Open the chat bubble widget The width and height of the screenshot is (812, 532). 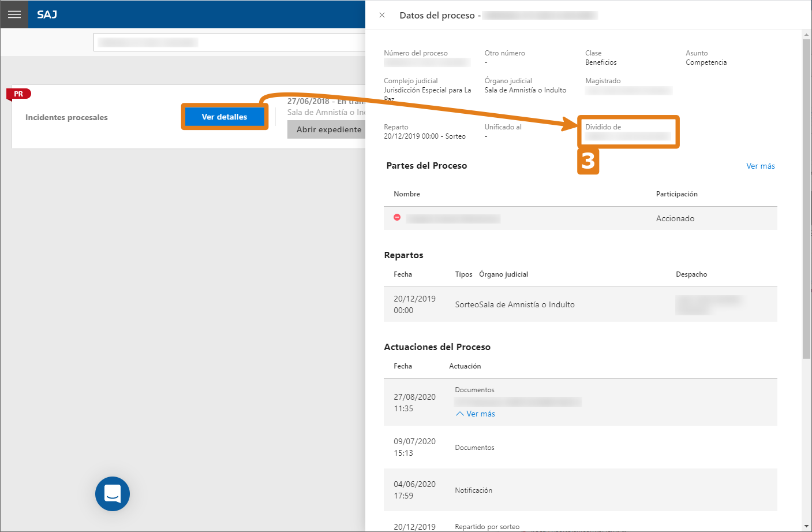(x=113, y=494)
